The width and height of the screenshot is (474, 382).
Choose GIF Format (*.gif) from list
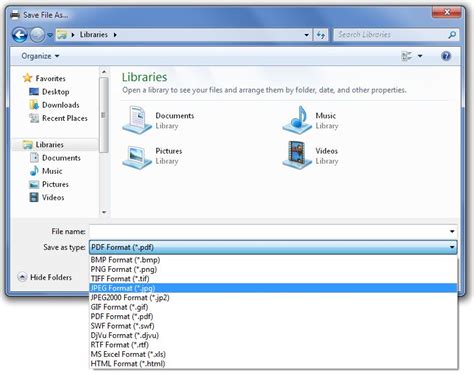tap(273, 307)
